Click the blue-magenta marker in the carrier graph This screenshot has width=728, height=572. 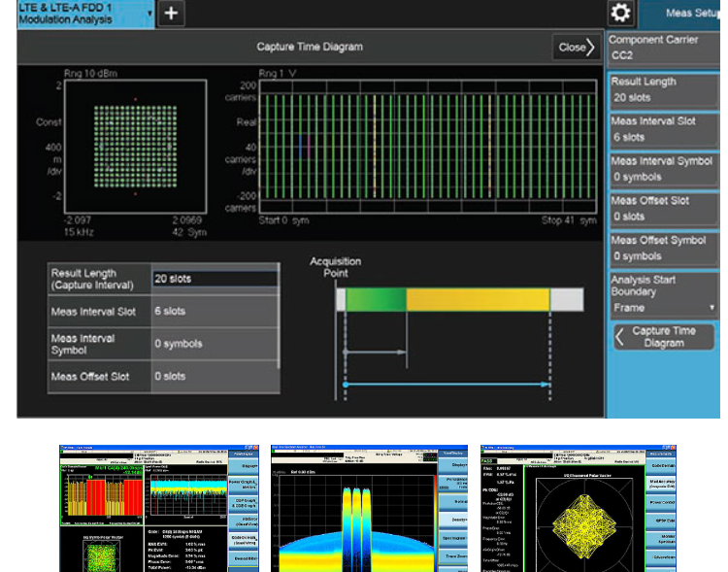(305, 147)
